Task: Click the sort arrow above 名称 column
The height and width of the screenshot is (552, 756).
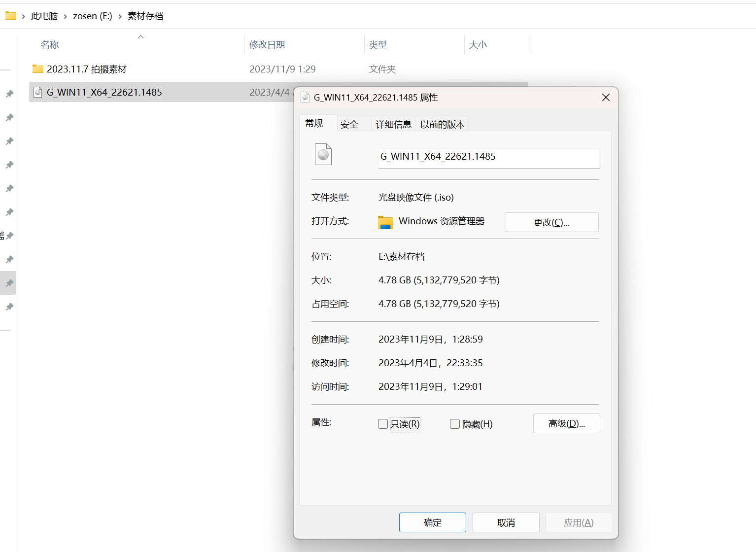Action: click(140, 36)
